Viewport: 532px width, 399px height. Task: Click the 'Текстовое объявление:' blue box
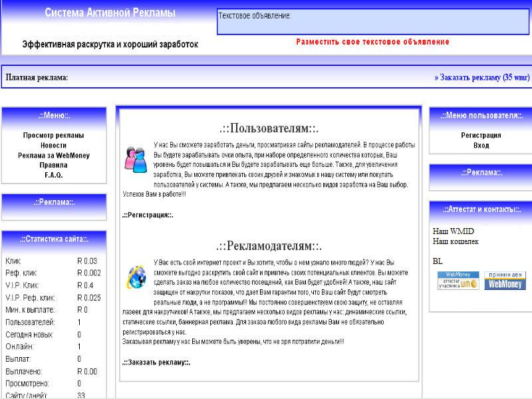click(373, 22)
